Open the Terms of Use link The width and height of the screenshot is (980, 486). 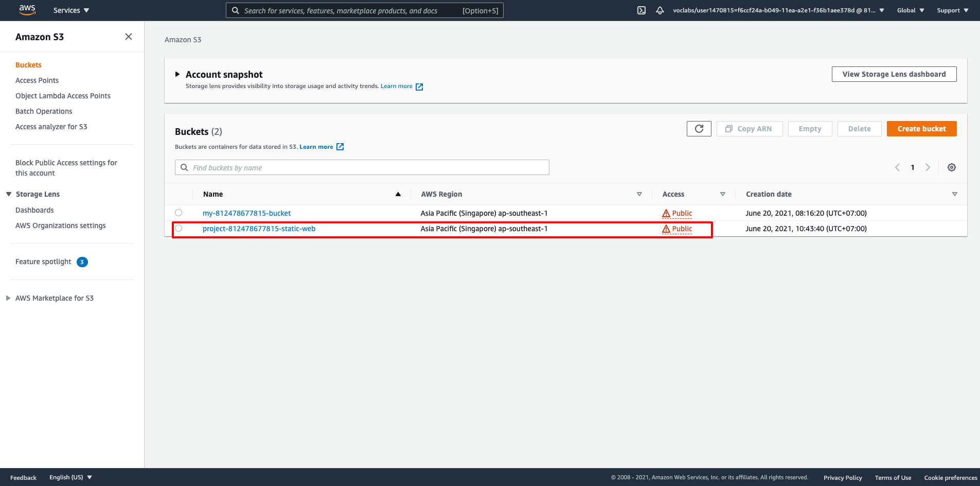(x=893, y=478)
